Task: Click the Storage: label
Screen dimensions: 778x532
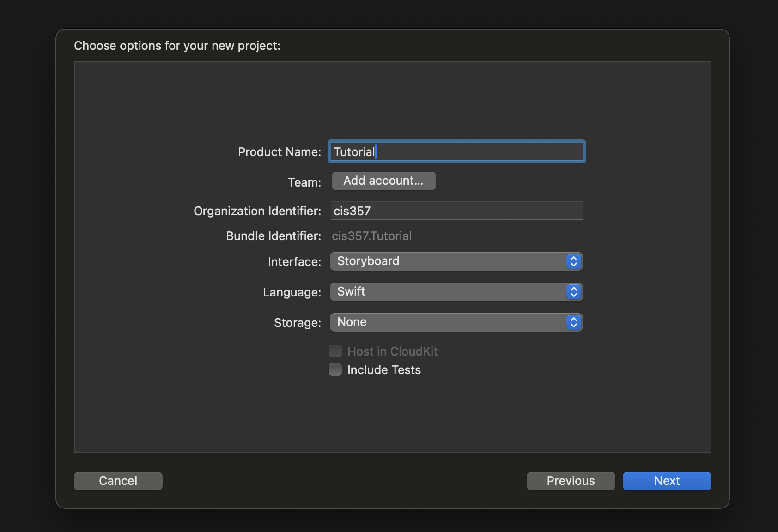Action: (x=298, y=323)
